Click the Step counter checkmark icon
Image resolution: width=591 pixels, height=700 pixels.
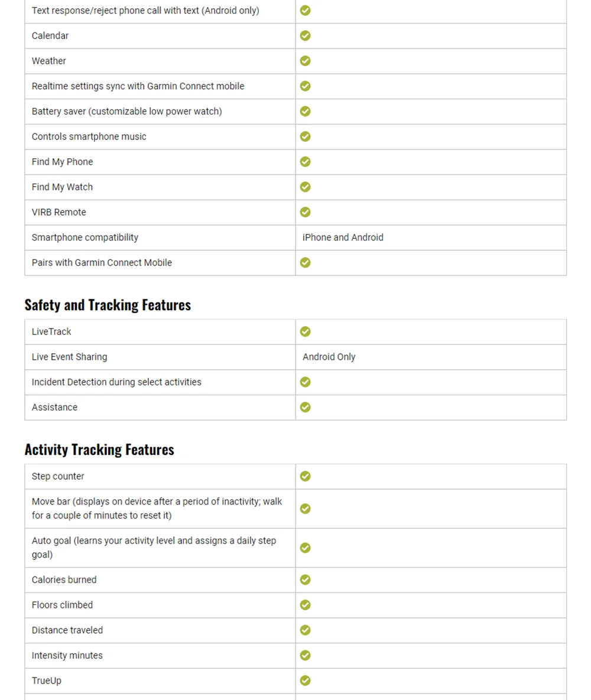[x=305, y=476]
